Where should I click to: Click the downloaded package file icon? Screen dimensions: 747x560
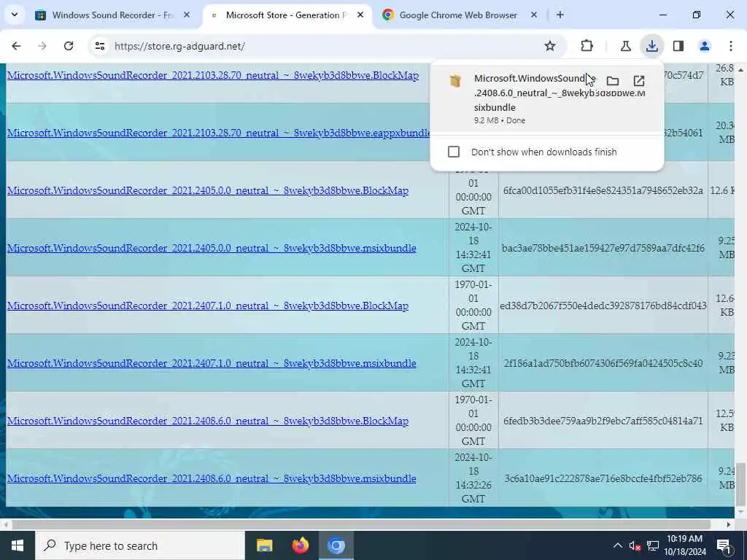(455, 80)
